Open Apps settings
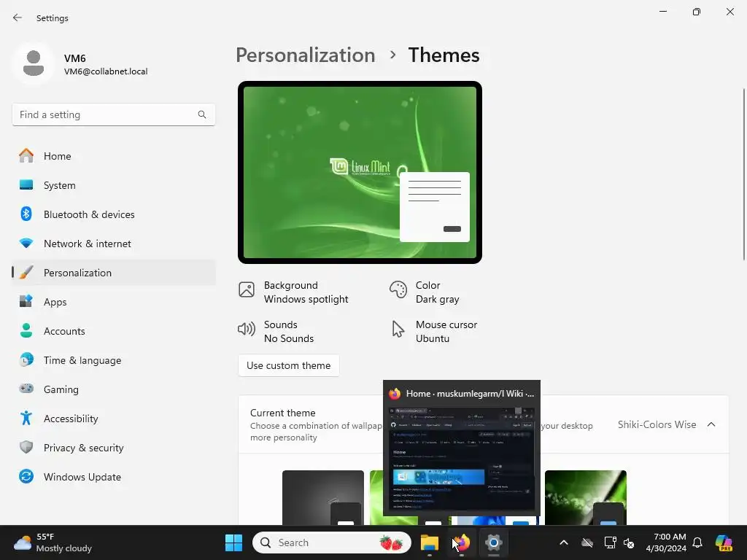747x560 pixels. pyautogui.click(x=113, y=302)
